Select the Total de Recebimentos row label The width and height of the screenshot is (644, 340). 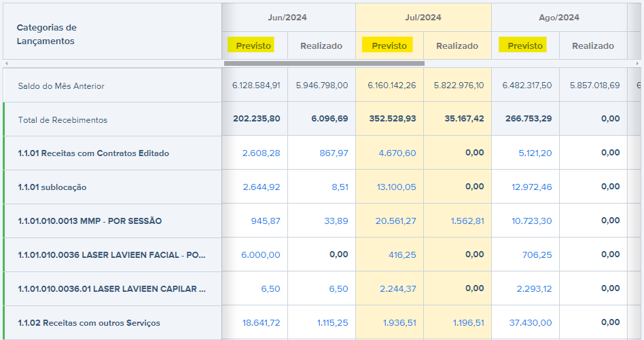(x=62, y=120)
